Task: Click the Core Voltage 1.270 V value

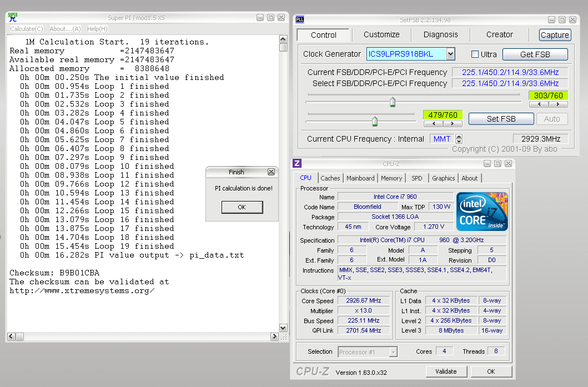Action: 433,227
